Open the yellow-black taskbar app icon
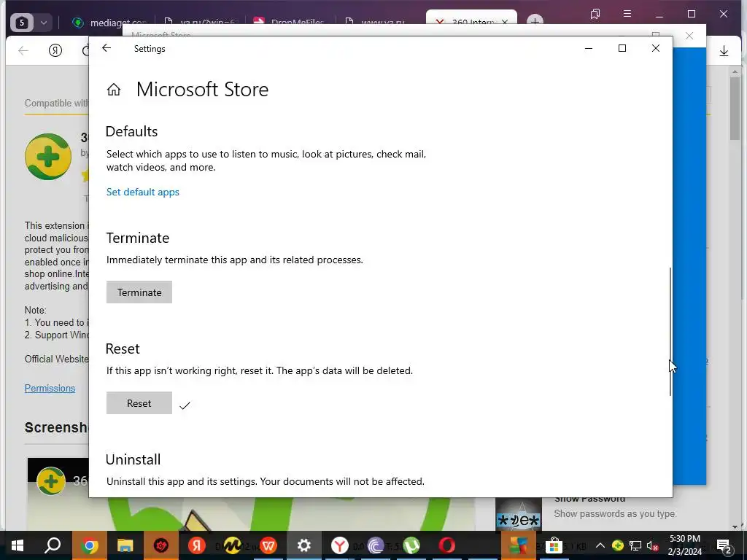Image resolution: width=747 pixels, height=560 pixels. point(232,545)
